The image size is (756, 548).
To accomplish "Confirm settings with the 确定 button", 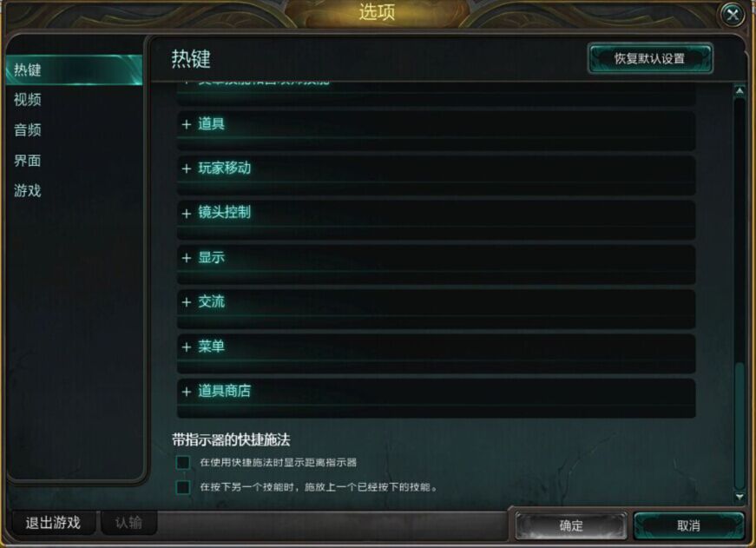I will (571, 525).
